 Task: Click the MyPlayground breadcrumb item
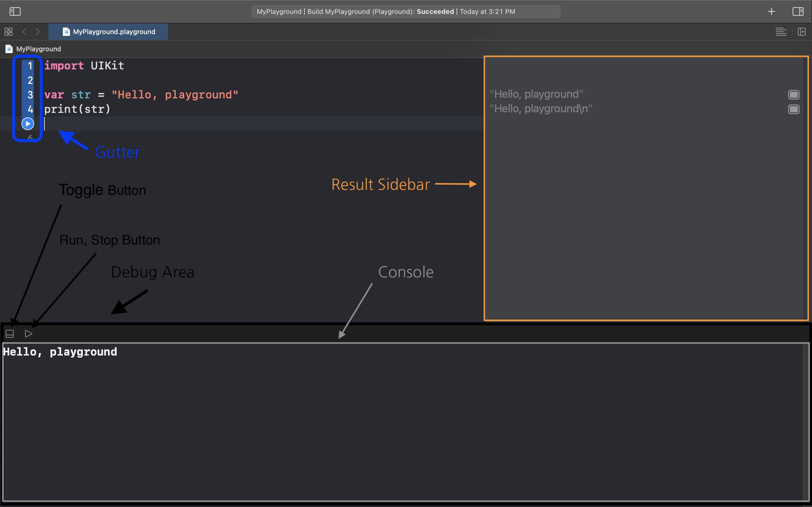(38, 49)
